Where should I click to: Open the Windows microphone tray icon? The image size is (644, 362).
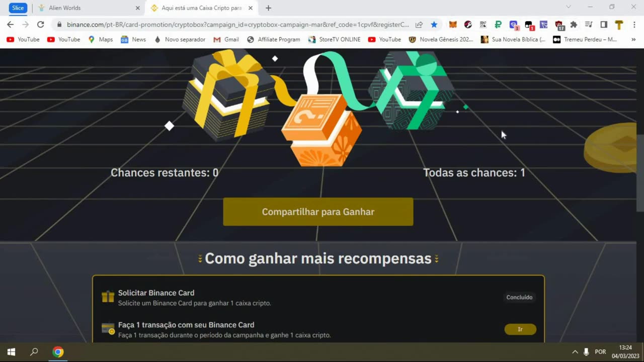pyautogui.click(x=586, y=352)
